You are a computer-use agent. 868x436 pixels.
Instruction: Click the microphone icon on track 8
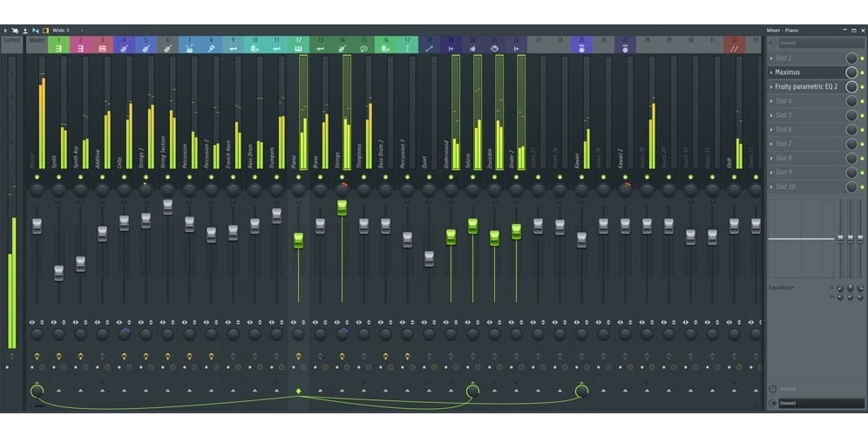point(211,49)
